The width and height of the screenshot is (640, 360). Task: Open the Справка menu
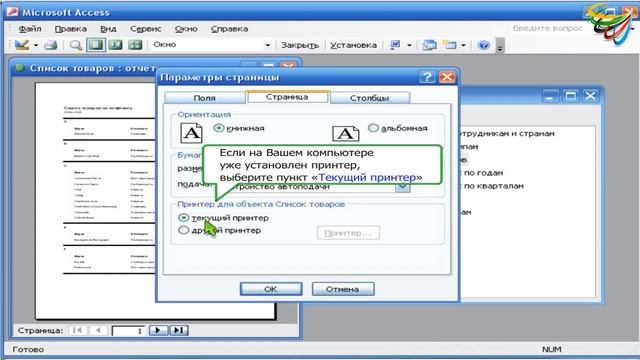[229, 29]
